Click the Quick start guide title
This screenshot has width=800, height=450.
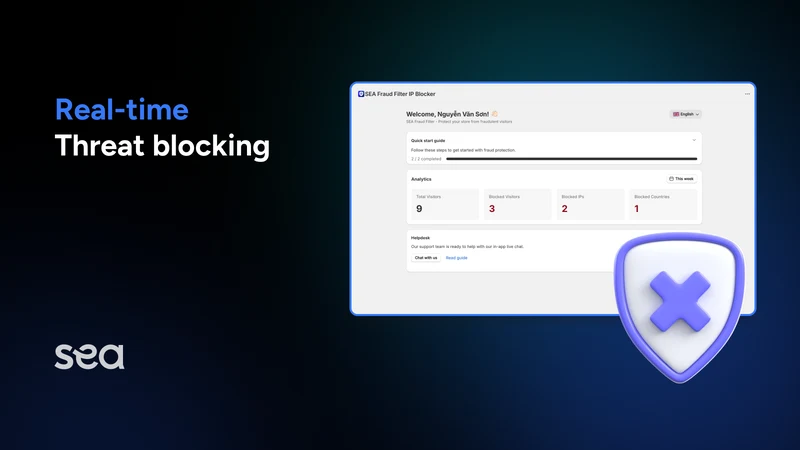tap(428, 140)
